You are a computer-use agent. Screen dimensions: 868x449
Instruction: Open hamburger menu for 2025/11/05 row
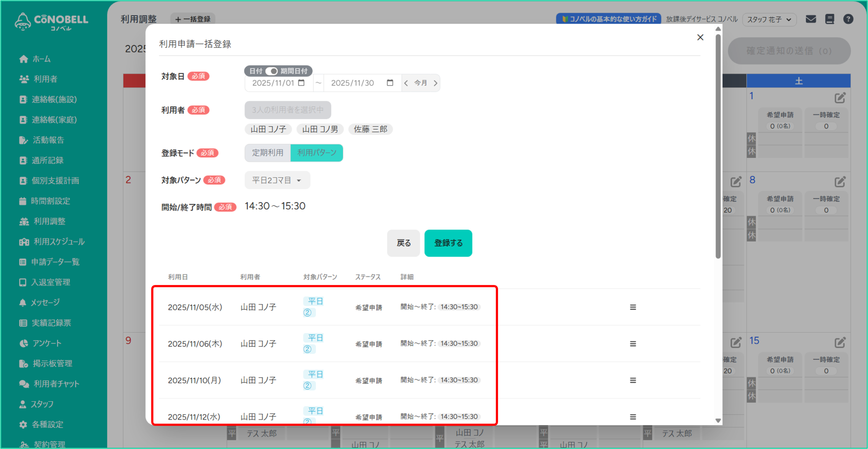pyautogui.click(x=633, y=307)
